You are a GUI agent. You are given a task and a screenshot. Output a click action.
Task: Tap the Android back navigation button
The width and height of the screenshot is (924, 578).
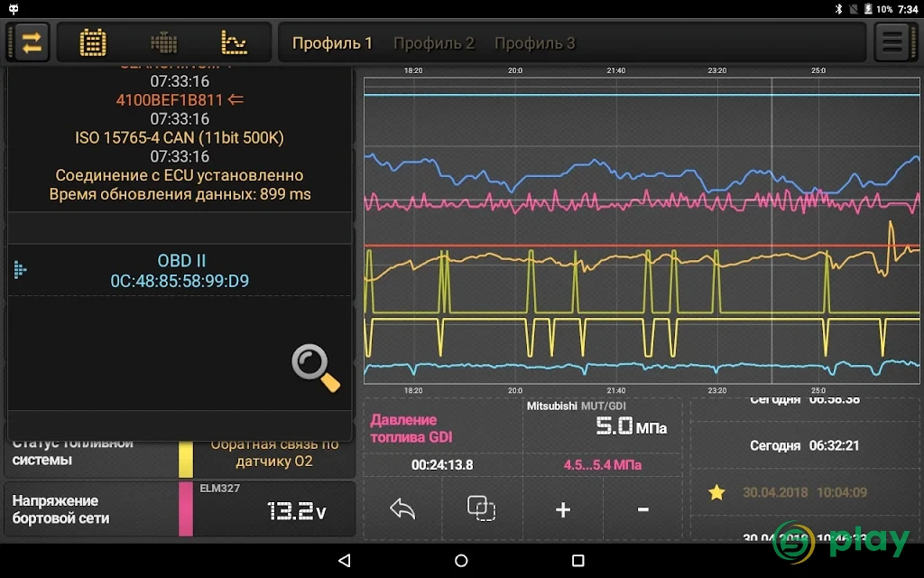point(345,560)
